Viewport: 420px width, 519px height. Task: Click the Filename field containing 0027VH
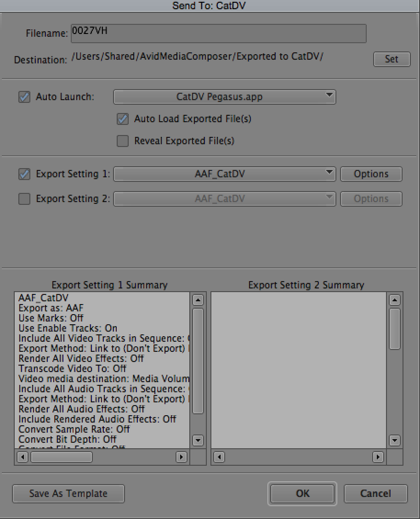tap(219, 34)
